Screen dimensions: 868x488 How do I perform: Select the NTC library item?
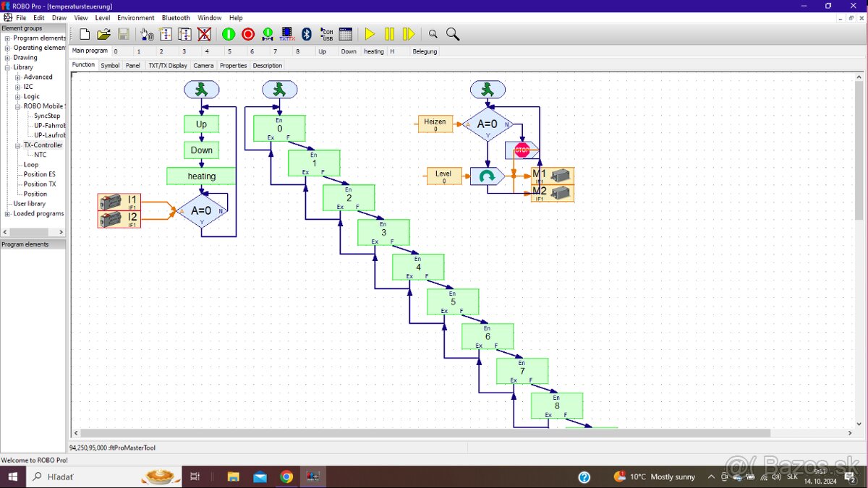[40, 155]
